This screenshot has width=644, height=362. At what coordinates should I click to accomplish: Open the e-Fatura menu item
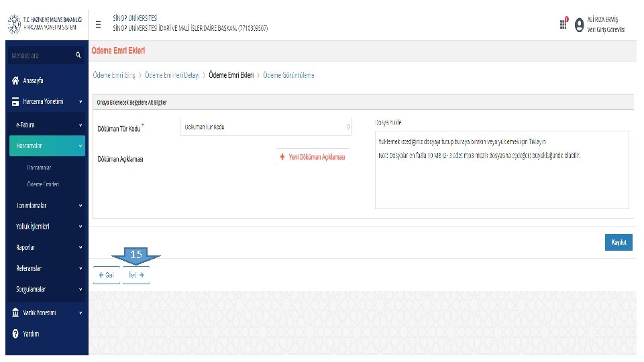click(25, 125)
